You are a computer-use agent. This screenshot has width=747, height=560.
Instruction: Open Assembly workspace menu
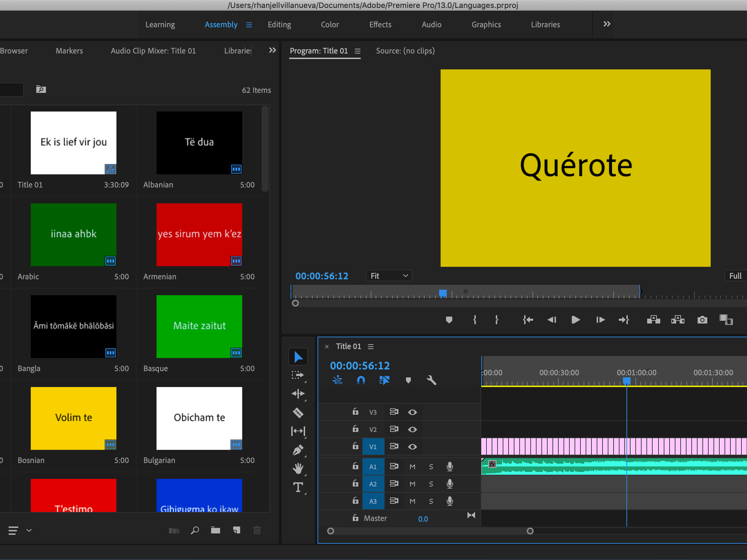click(249, 25)
